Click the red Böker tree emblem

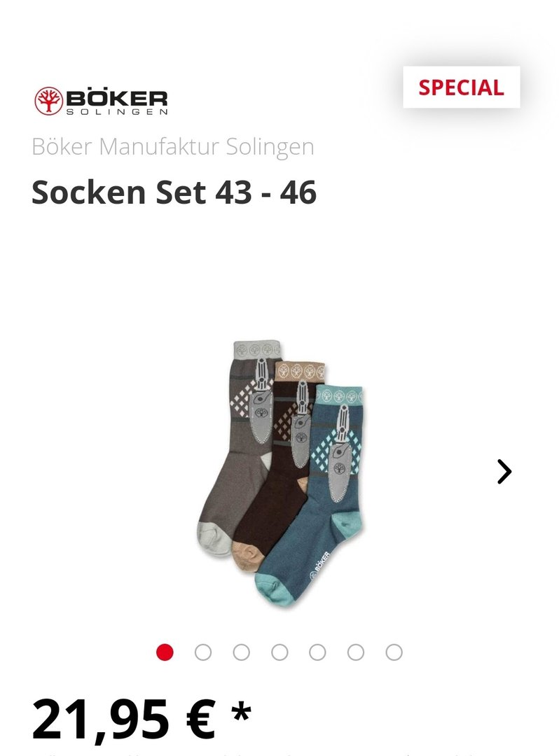coord(49,101)
